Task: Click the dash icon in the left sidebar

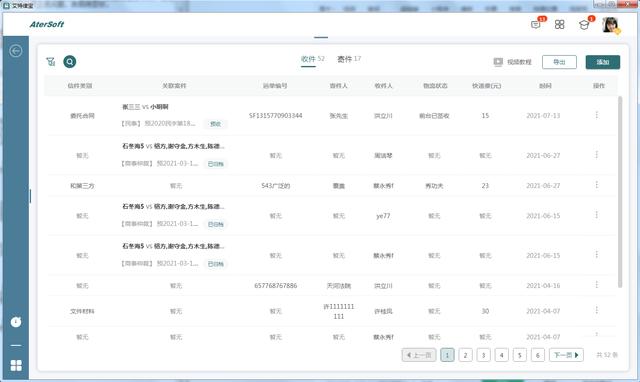Action: point(16,345)
